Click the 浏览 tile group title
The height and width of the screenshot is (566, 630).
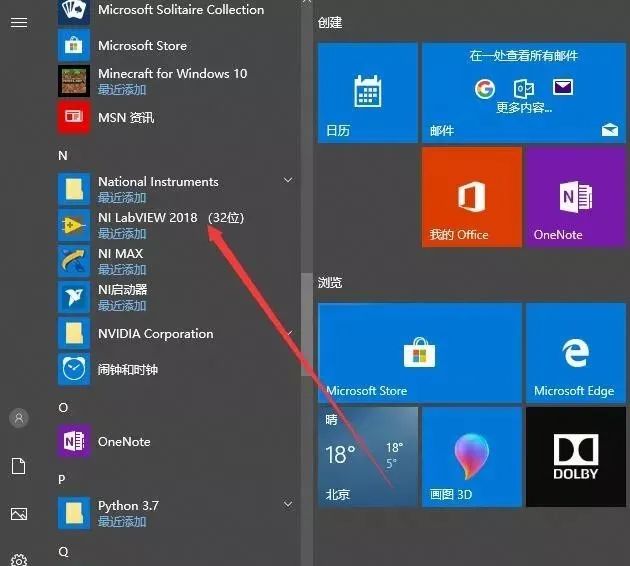[330, 282]
